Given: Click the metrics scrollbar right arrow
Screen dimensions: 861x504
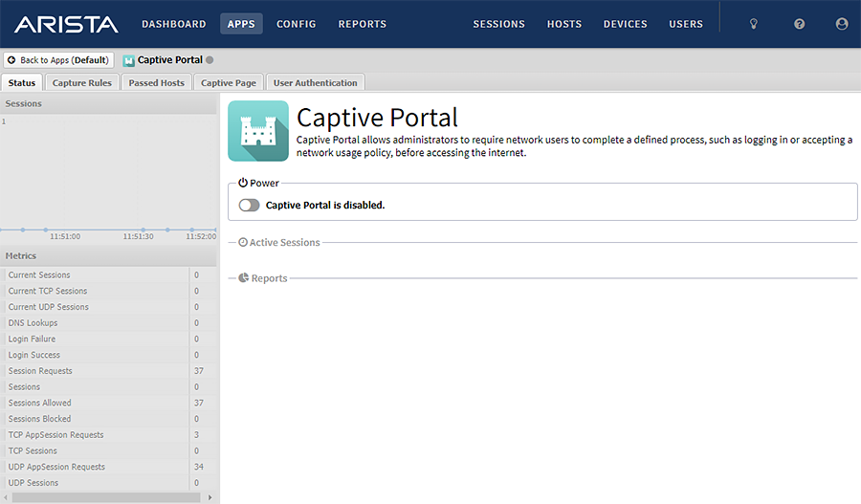Looking at the screenshot, I should (x=210, y=497).
